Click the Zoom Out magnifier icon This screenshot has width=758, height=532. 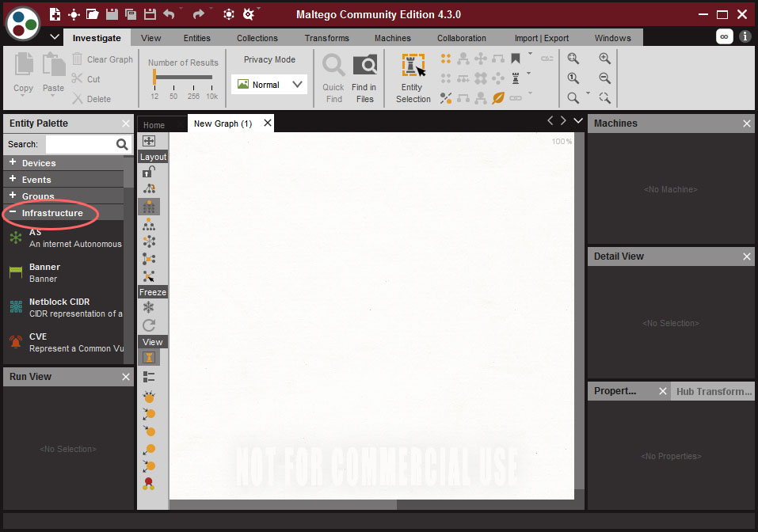[x=604, y=78]
